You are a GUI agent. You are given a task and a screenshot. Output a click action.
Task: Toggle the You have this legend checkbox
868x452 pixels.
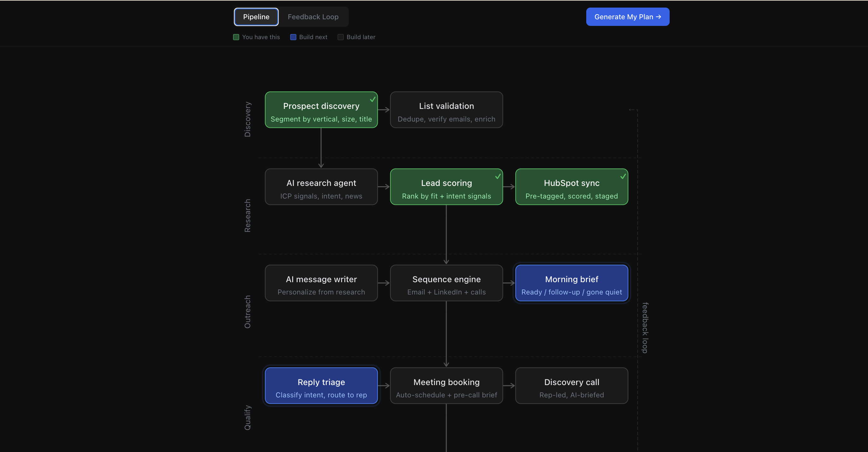click(x=236, y=37)
